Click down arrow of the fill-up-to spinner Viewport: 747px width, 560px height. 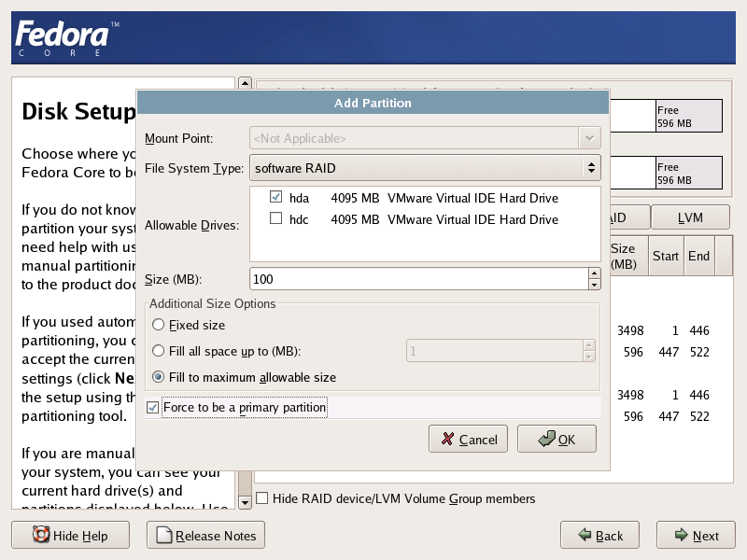click(x=589, y=357)
